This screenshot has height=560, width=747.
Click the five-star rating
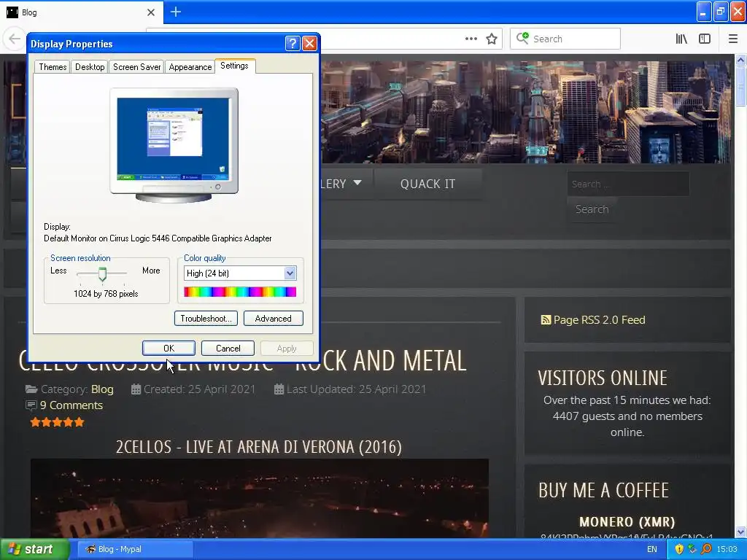[x=57, y=422]
